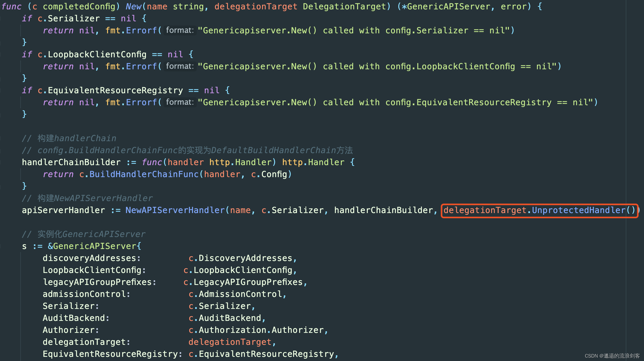Viewport: 644px width, 361px height.
Task: Click the "New" function name in the signature
Action: click(x=134, y=6)
